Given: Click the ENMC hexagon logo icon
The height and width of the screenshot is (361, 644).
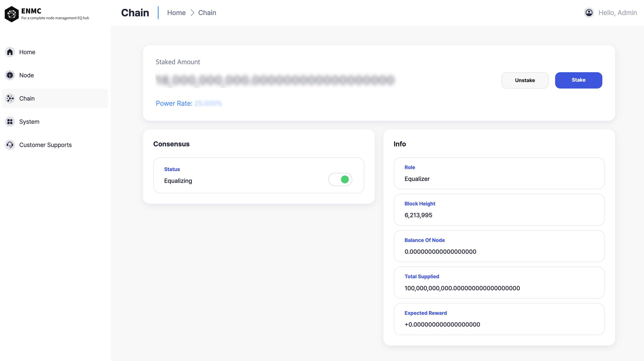Looking at the screenshot, I should [x=12, y=14].
